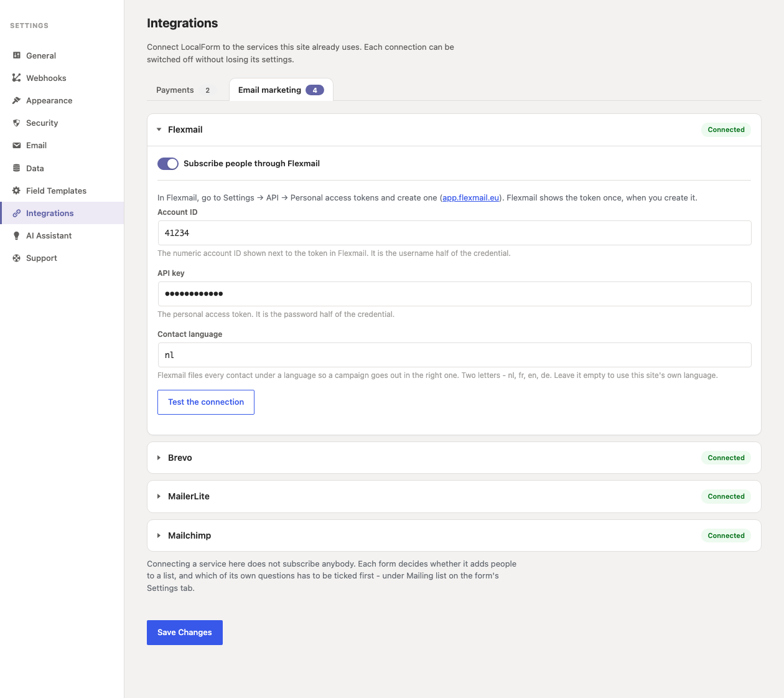784x698 pixels.
Task: Open Support page
Action: (62, 258)
